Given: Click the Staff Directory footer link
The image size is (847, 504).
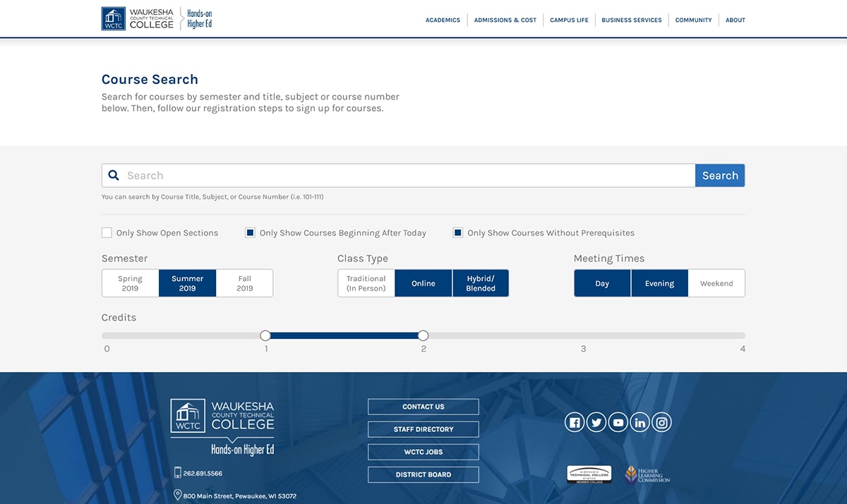Looking at the screenshot, I should point(423,429).
